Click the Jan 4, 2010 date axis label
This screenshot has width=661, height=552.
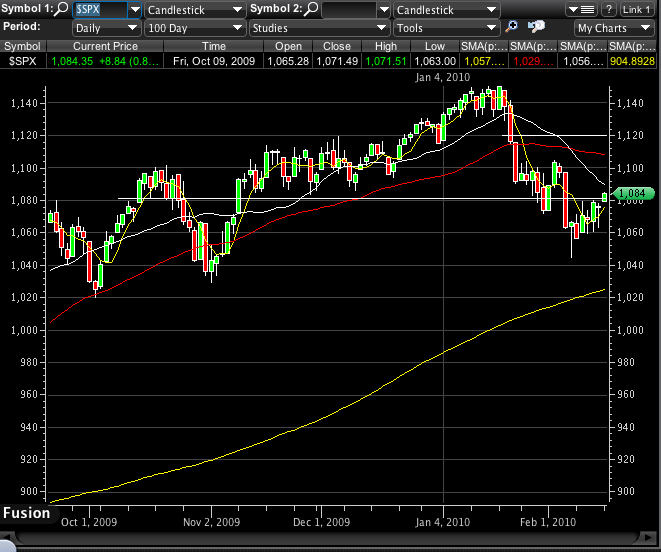[441, 522]
